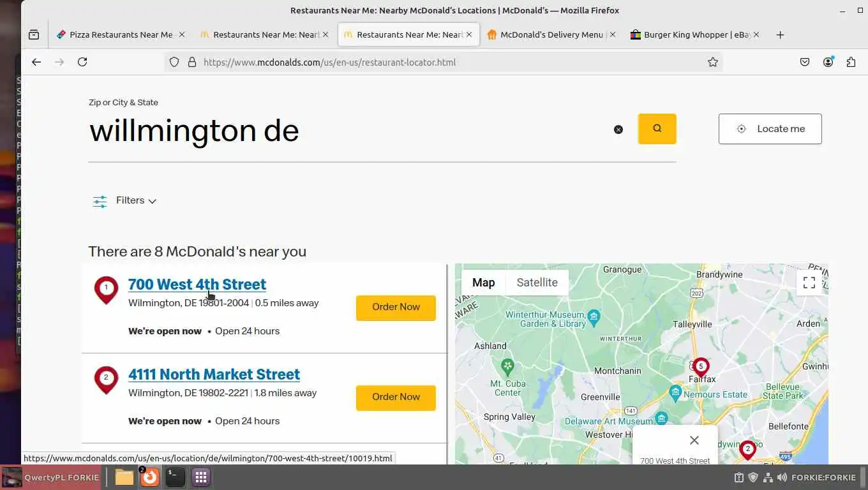Open the Firefox View tabs icon

(x=34, y=35)
